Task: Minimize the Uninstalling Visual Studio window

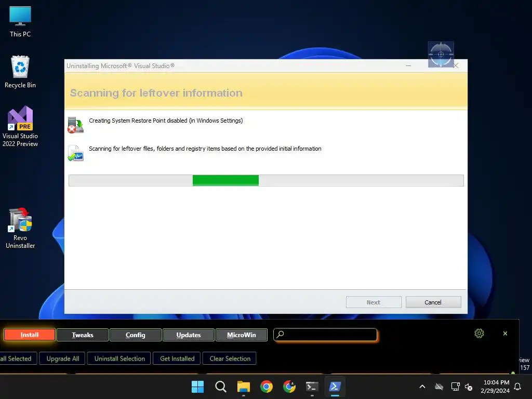Action: click(x=408, y=65)
